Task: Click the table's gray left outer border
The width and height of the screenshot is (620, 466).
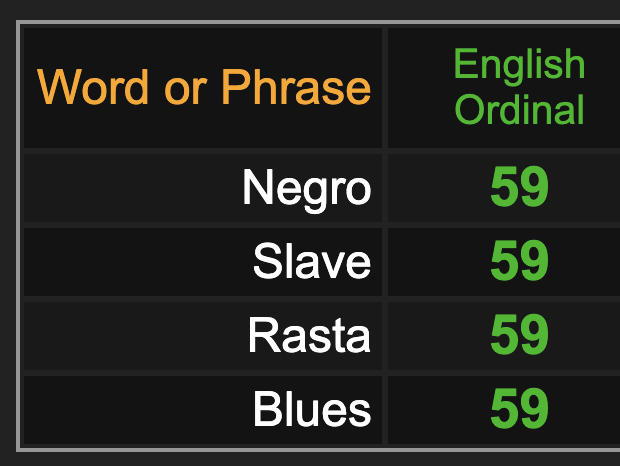Action: [x=18, y=236]
